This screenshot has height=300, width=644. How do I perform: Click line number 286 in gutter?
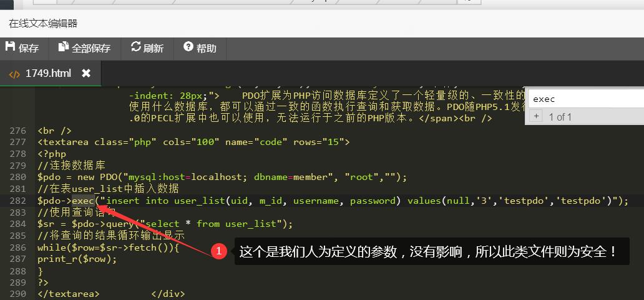pyautogui.click(x=18, y=247)
